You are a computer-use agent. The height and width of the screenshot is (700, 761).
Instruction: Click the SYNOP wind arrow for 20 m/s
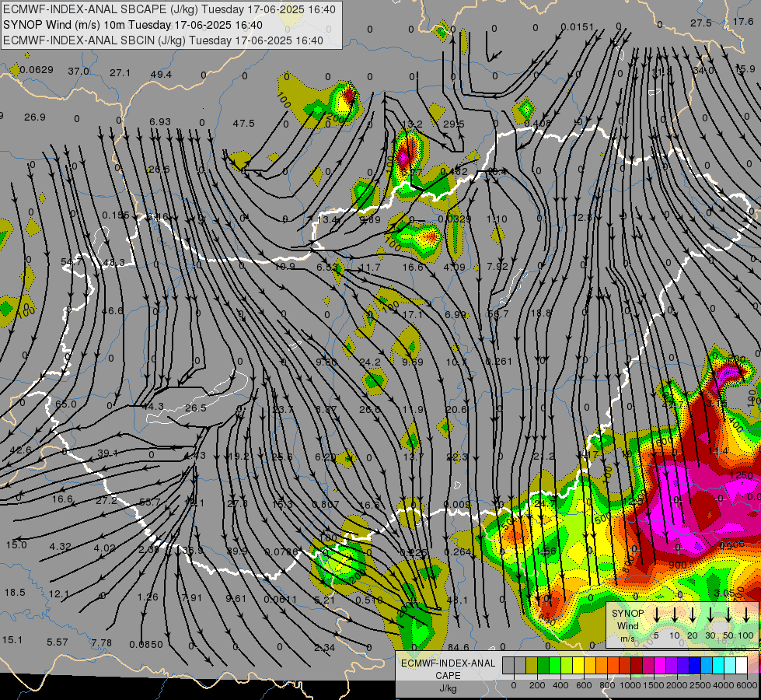point(693,615)
